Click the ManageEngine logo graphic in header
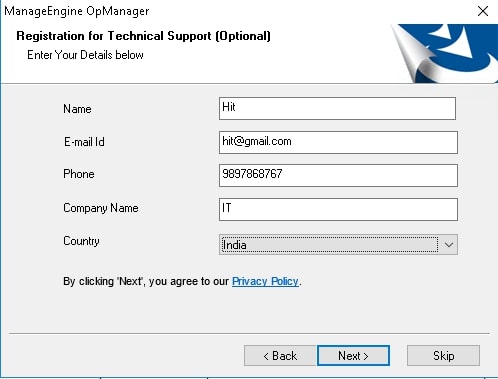Viewport: 498px width, 379px height. 445,53
